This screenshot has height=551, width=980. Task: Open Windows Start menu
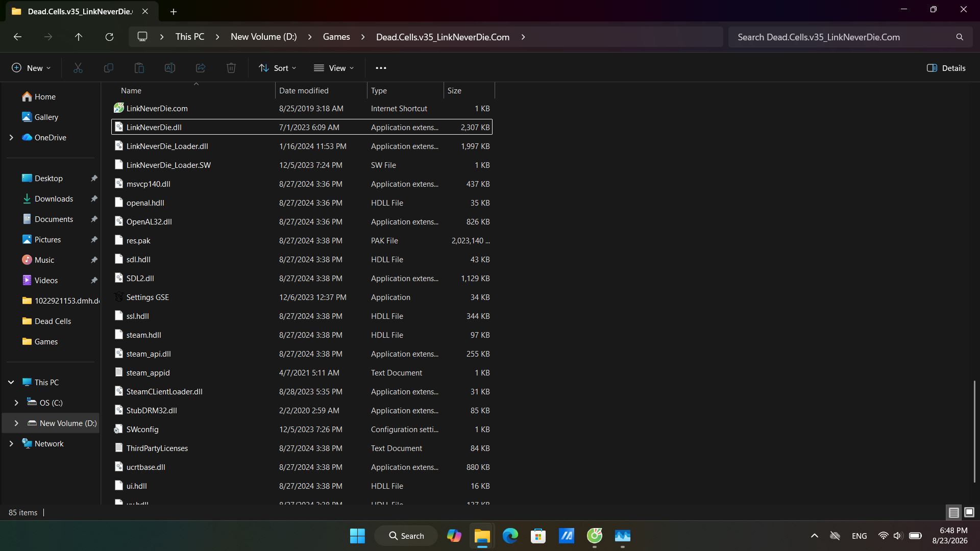tap(357, 536)
